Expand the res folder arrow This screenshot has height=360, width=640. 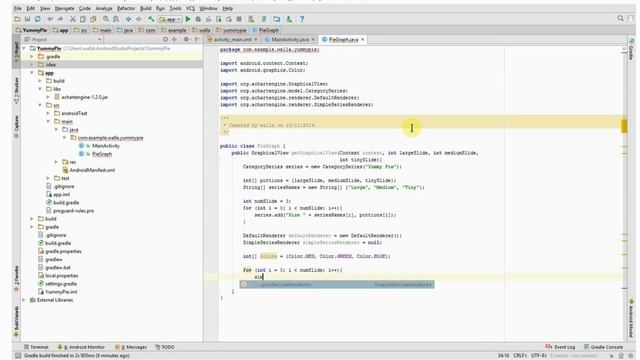(56, 162)
